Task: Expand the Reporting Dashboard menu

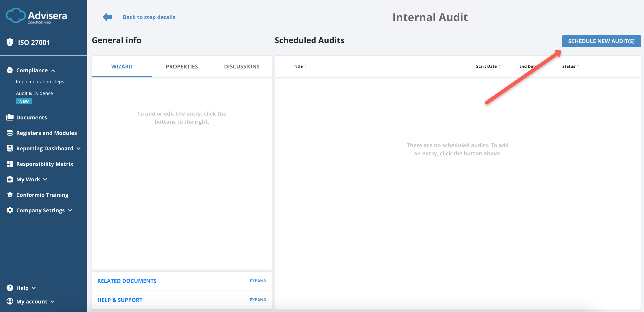Action: (79, 148)
